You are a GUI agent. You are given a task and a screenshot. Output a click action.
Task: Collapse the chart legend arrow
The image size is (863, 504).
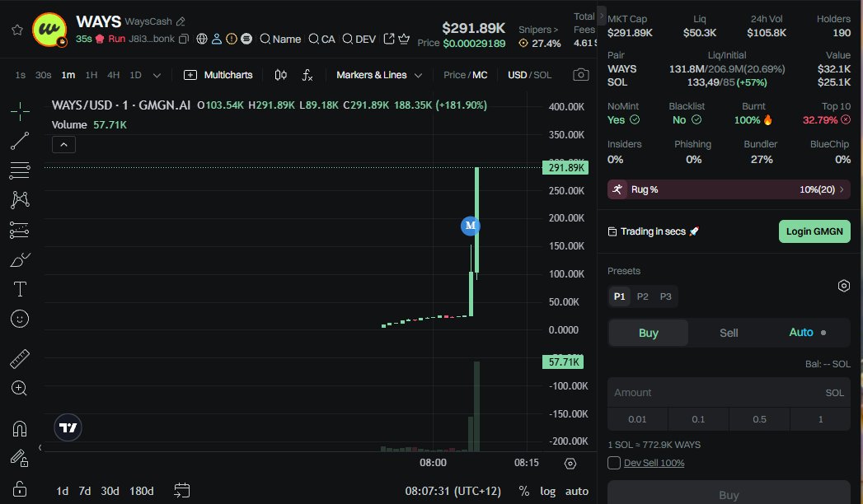pyautogui.click(x=63, y=145)
